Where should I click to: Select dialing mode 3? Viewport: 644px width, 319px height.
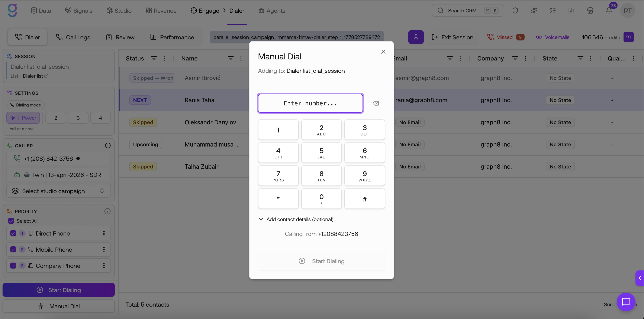point(78,118)
